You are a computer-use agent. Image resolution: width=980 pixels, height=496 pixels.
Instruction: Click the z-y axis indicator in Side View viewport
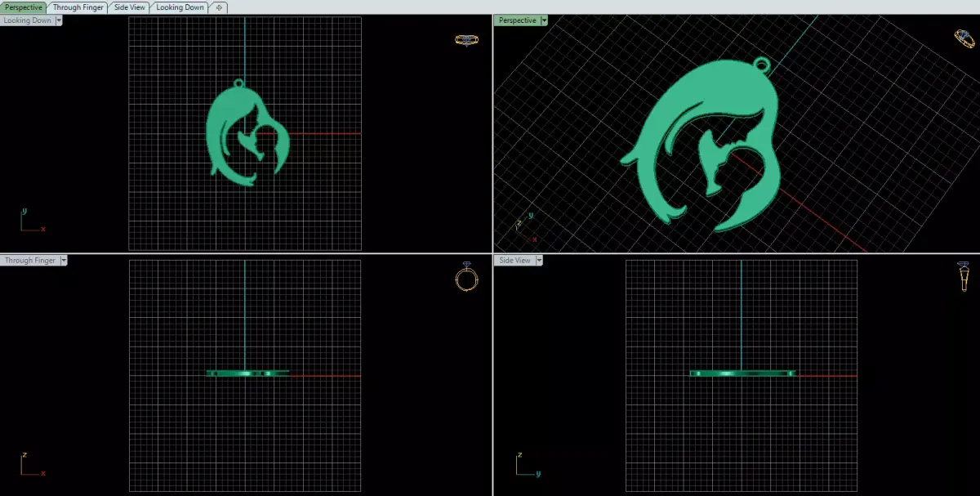(528, 464)
